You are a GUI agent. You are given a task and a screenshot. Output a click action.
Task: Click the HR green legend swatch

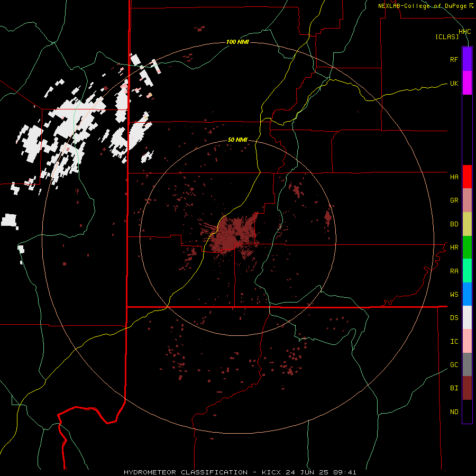pyautogui.click(x=467, y=247)
